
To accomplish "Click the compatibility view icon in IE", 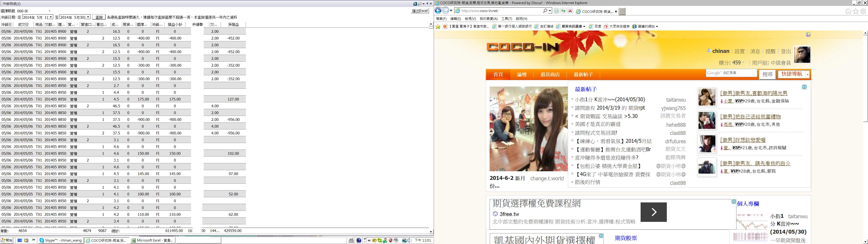I will pos(556,11).
